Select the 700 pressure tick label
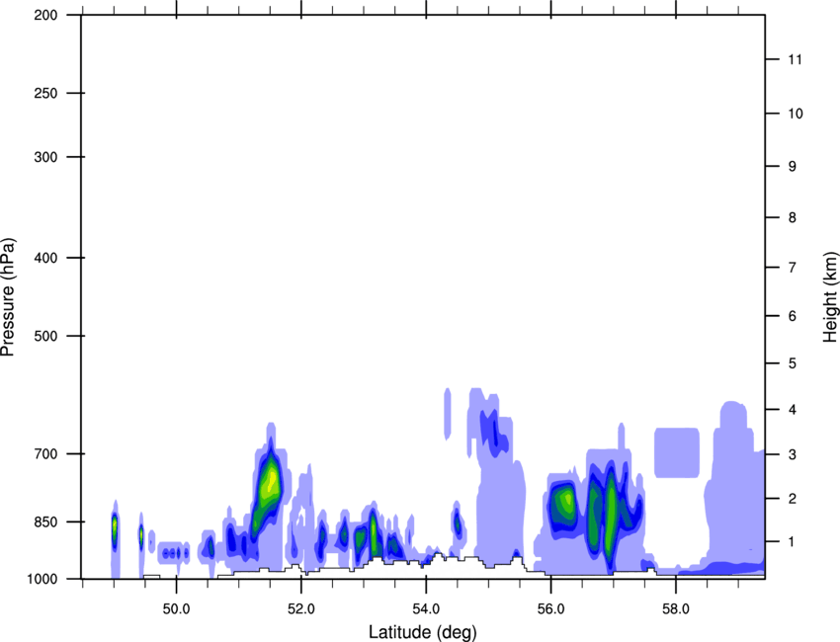Screen dimensions: 840x642 coord(45,453)
